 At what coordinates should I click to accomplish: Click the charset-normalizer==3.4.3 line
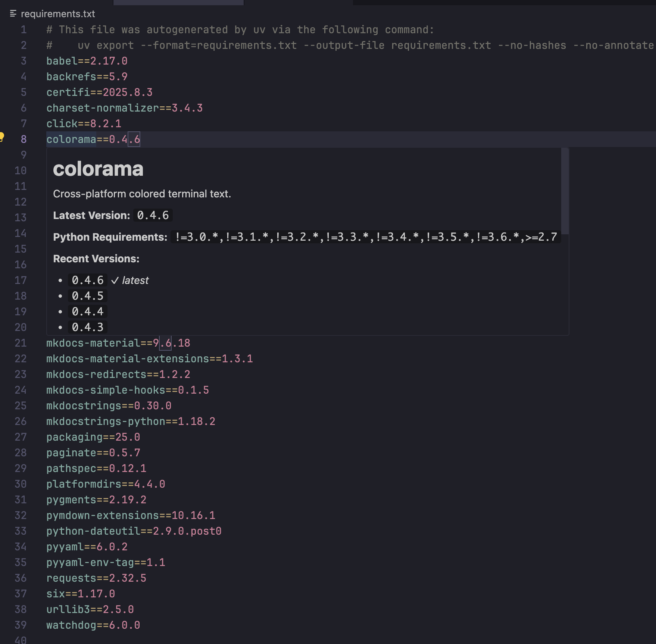(125, 108)
